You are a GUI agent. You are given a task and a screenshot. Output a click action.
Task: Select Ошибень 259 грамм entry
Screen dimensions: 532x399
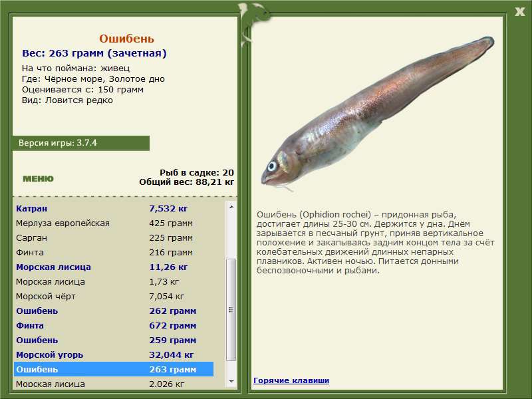tap(114, 340)
